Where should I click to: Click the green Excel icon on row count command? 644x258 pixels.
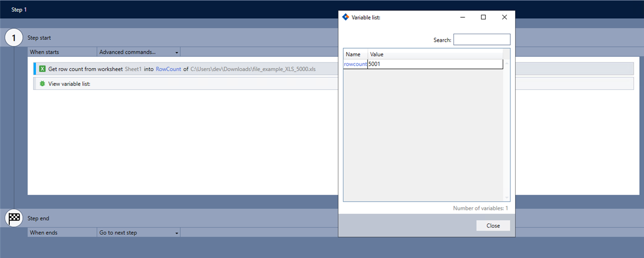[42, 69]
